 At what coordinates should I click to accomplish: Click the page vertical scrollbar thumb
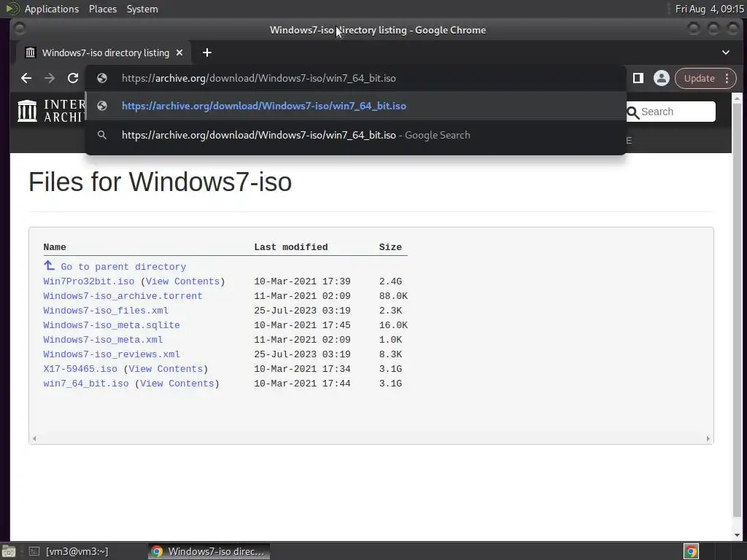[737, 309]
